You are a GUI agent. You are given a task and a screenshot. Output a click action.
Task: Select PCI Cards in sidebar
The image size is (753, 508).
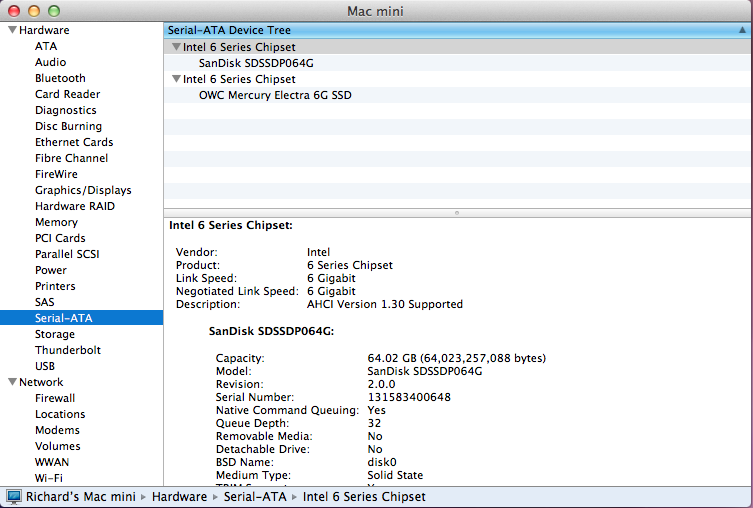60,238
